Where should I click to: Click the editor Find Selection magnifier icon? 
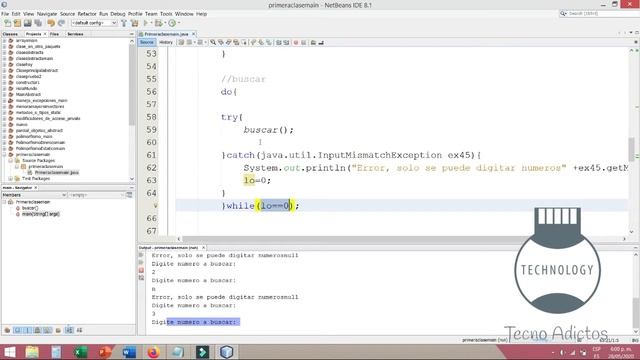(213, 42)
